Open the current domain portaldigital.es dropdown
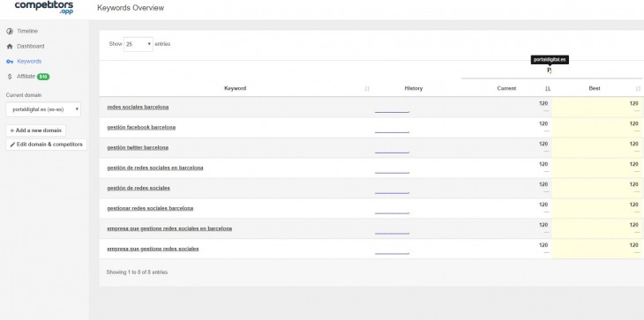644x320 pixels. click(43, 109)
